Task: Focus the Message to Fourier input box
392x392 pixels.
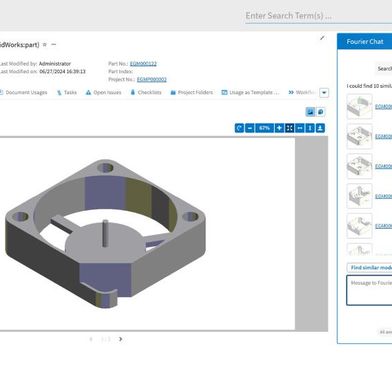Action: click(369, 290)
